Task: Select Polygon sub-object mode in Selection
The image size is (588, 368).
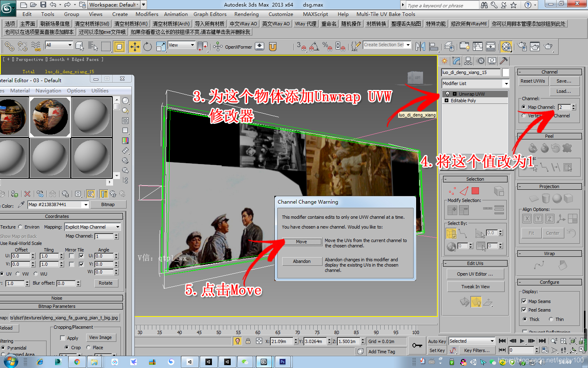Action: pos(475,191)
